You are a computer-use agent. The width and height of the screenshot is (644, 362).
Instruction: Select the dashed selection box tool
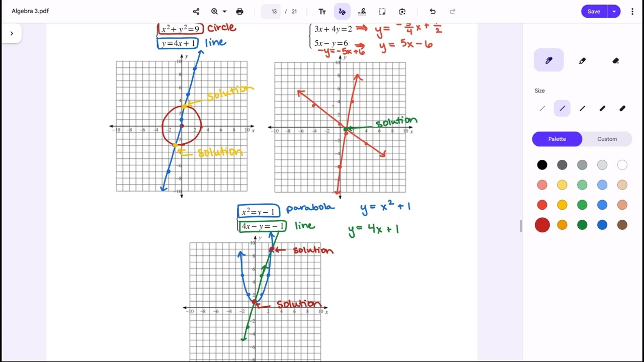[x=382, y=11]
